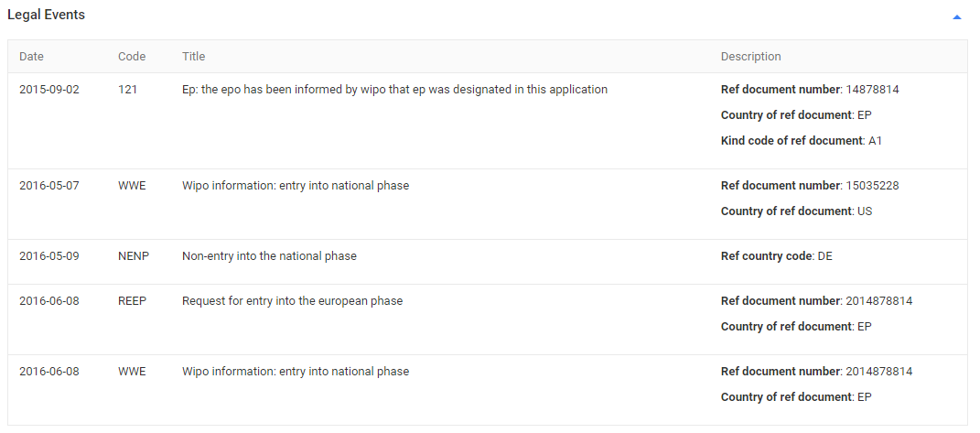Click Kind code of ref document A1
Screen dimensions: 980x433
[x=802, y=141]
